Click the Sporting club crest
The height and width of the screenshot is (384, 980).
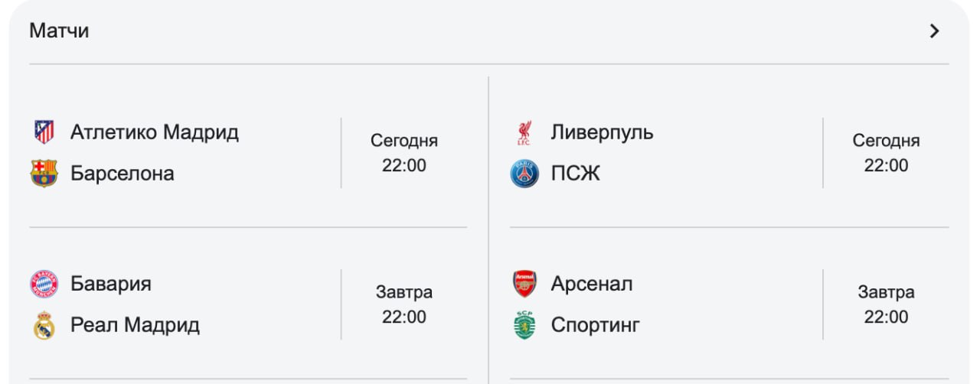click(x=524, y=325)
